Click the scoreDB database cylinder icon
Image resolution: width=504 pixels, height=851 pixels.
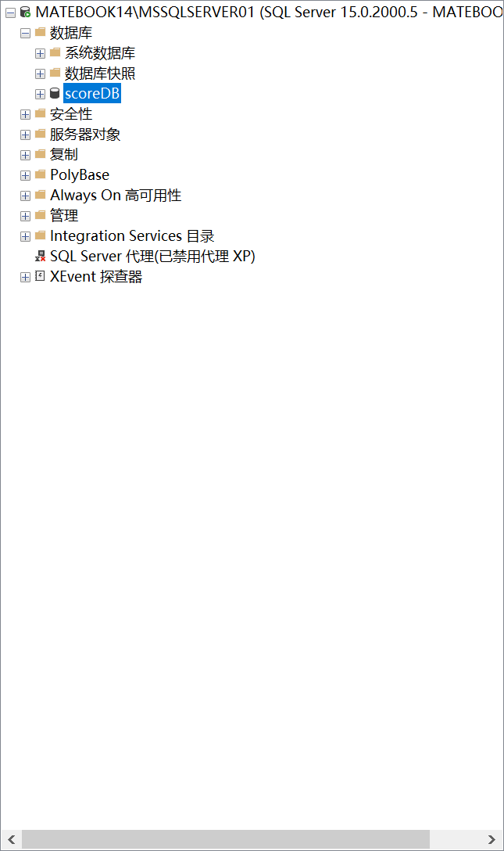[55, 93]
